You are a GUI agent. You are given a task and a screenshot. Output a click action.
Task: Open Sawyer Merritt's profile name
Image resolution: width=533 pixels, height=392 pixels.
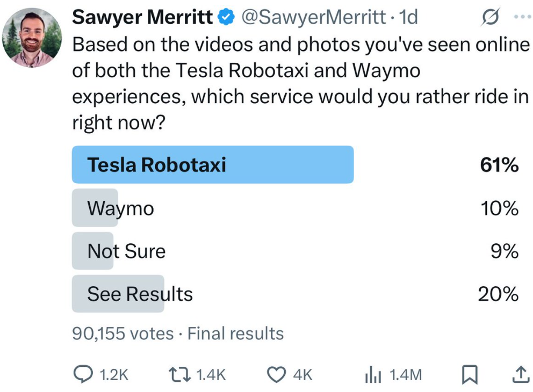tap(142, 18)
